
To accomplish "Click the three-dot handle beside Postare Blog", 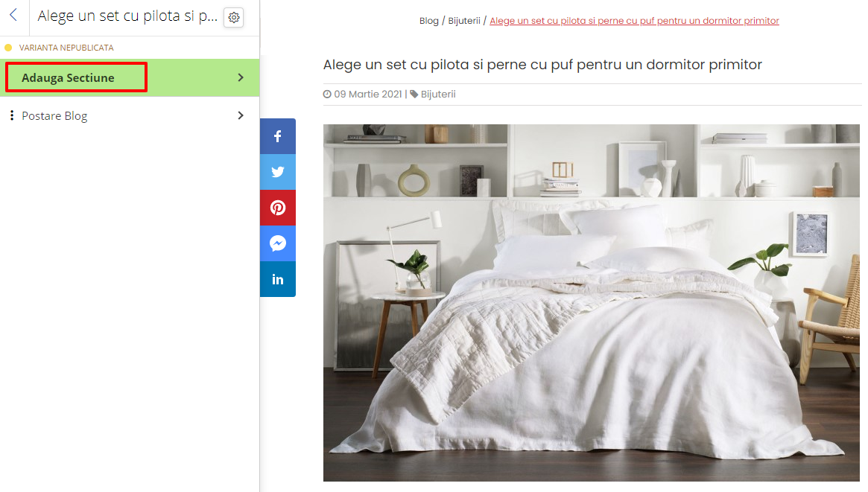I will [12, 115].
